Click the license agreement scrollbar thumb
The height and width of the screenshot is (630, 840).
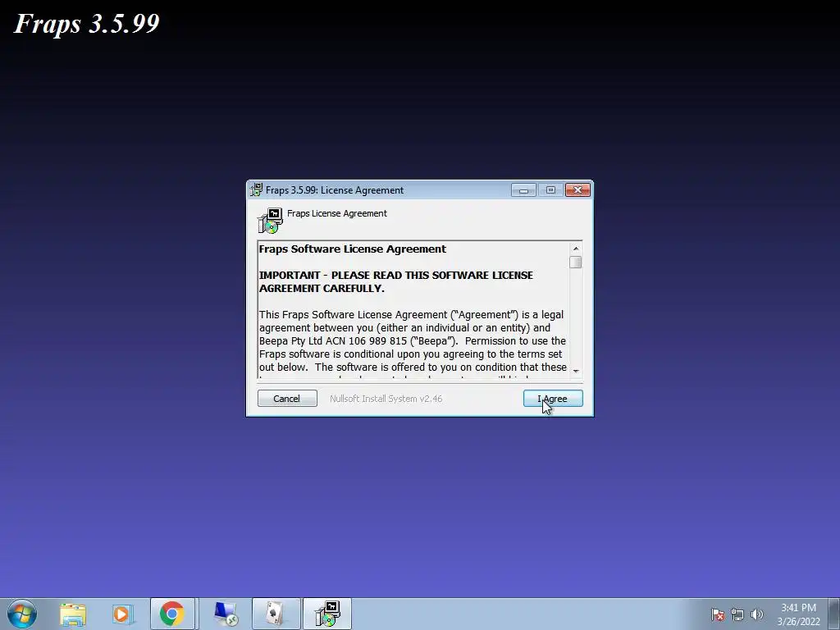(x=576, y=262)
